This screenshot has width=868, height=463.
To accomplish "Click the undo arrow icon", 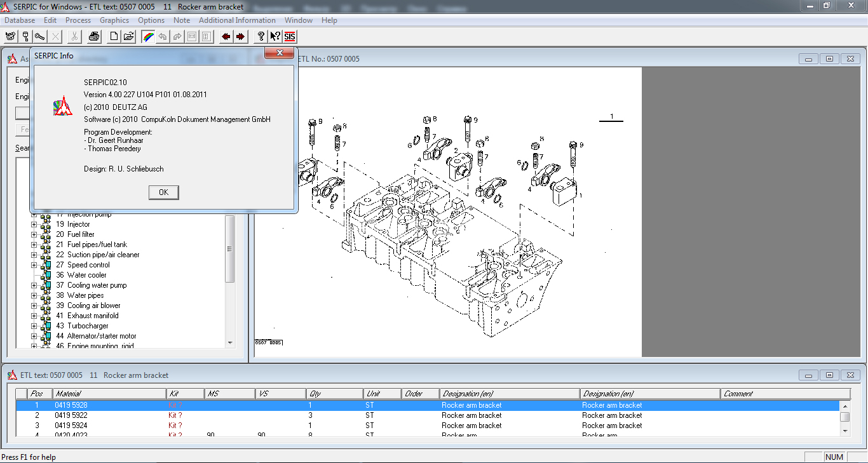I will coord(163,36).
